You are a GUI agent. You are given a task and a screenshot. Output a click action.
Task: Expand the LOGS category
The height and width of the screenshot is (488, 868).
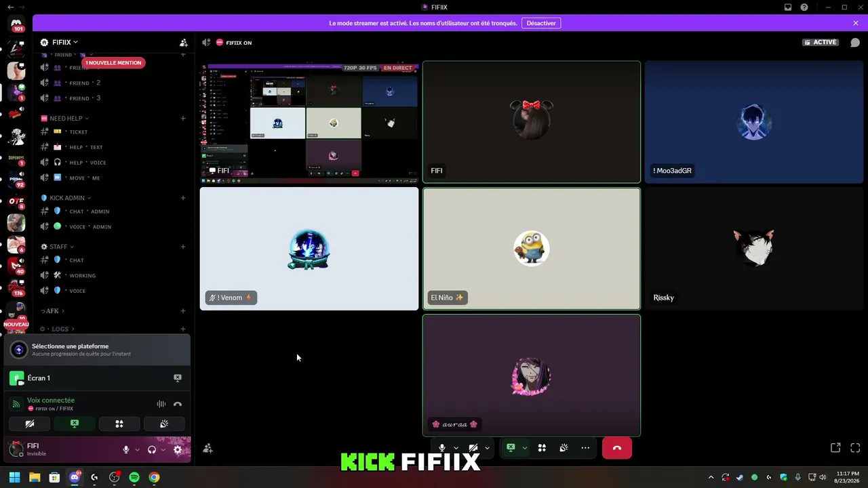57,329
